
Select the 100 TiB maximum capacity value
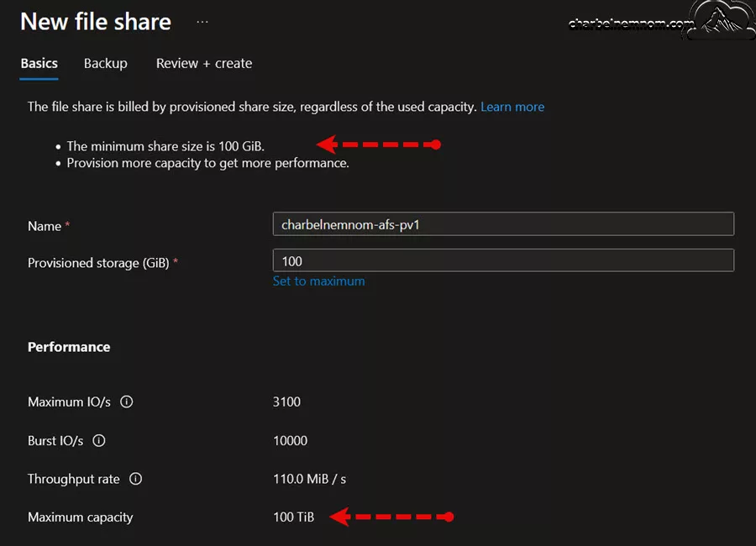[x=294, y=517]
